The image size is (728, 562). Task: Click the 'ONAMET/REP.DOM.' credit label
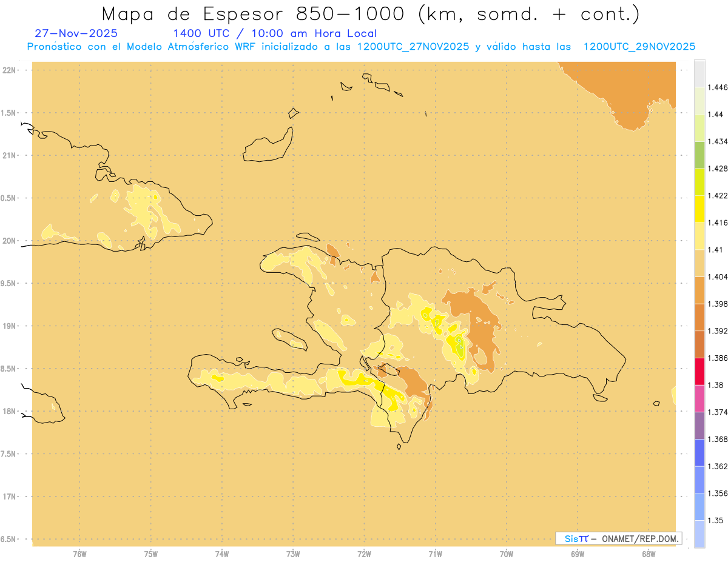click(641, 538)
